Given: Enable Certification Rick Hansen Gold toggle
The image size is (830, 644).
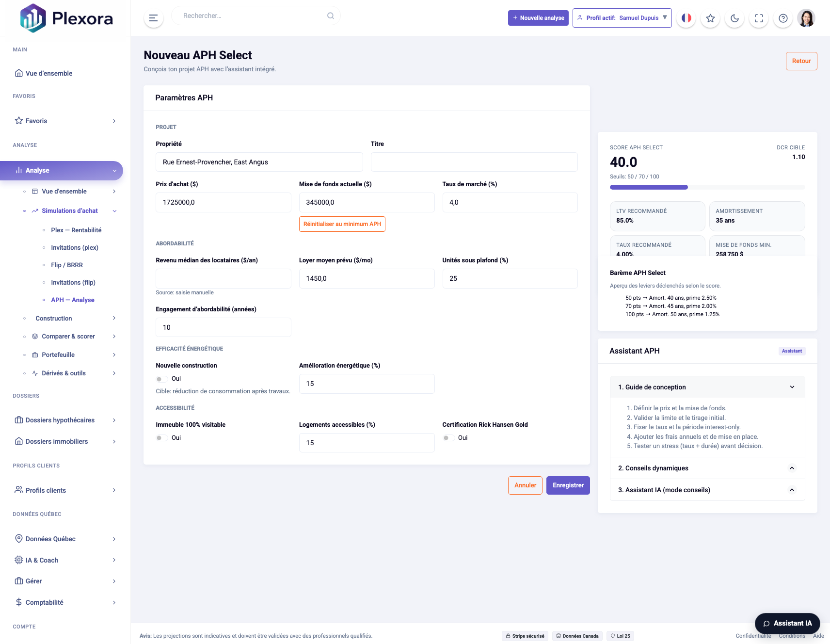Looking at the screenshot, I should coord(447,438).
